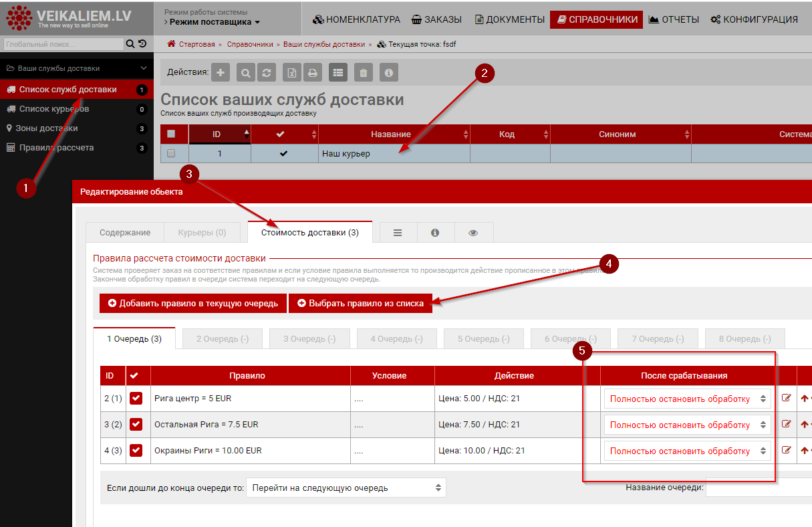
Task: Click Выбрать правило из списка button
Action: (x=361, y=303)
